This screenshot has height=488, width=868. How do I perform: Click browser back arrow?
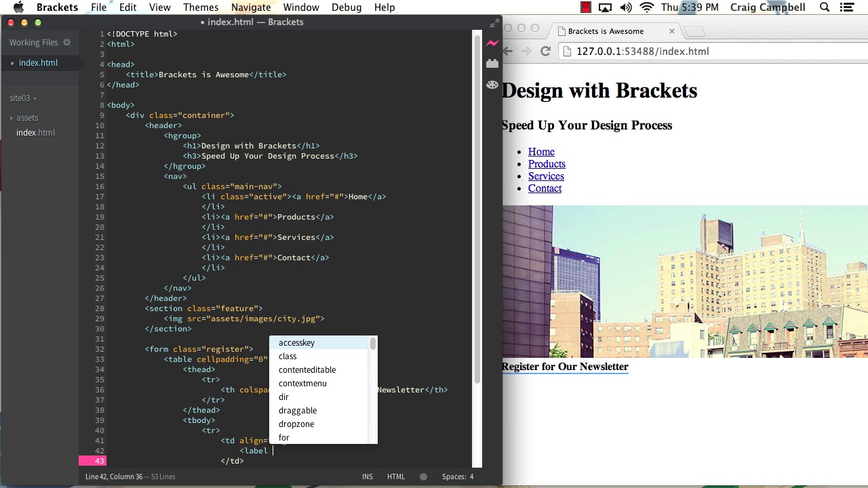coord(508,52)
